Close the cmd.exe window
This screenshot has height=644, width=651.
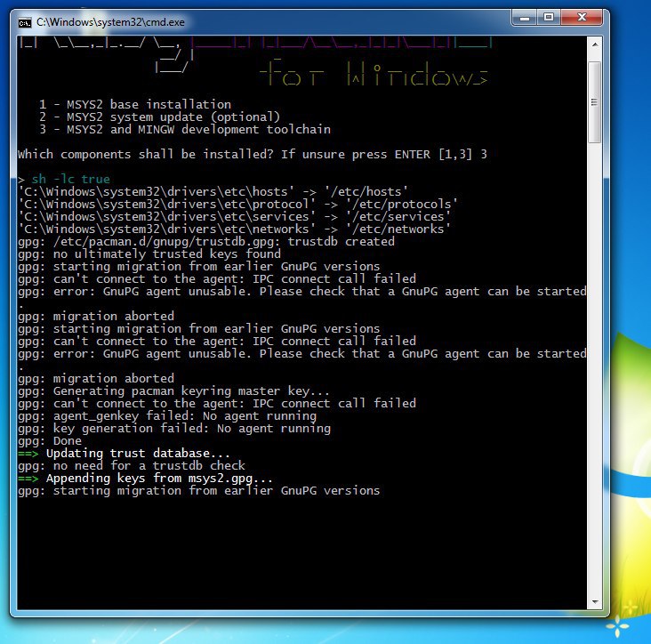(x=582, y=18)
